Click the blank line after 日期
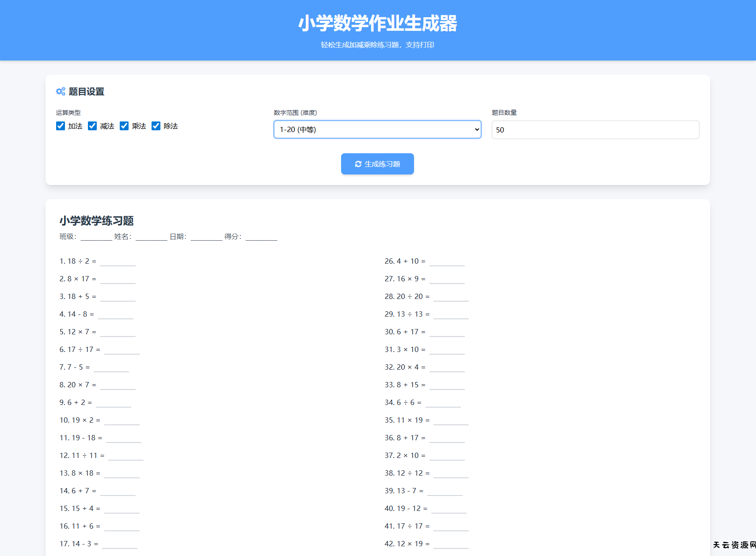This screenshot has width=756, height=556. [206, 237]
